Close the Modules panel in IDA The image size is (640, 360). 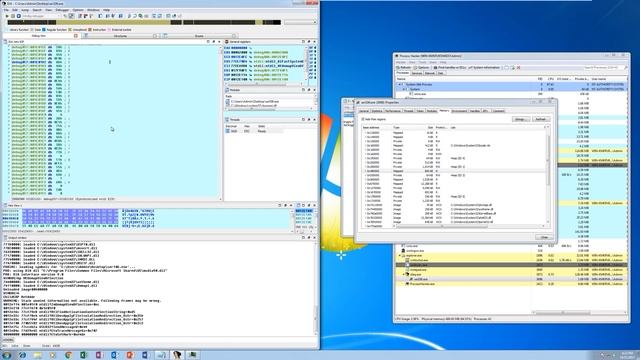tap(314, 90)
